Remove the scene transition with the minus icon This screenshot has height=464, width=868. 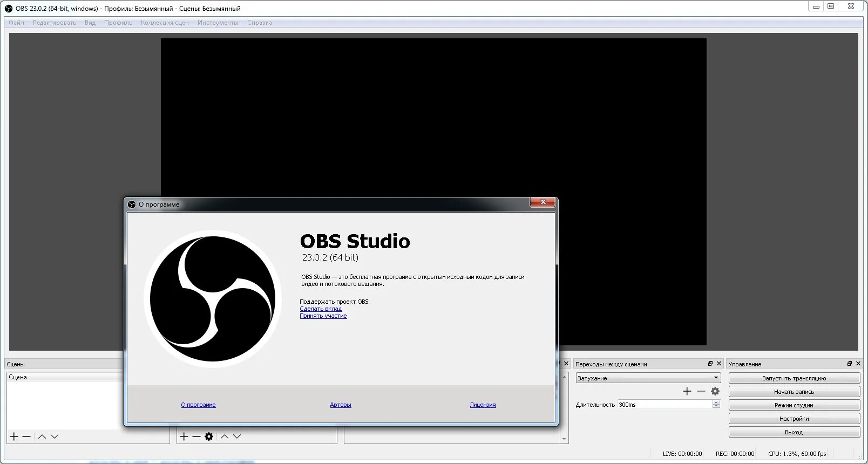[x=701, y=391]
